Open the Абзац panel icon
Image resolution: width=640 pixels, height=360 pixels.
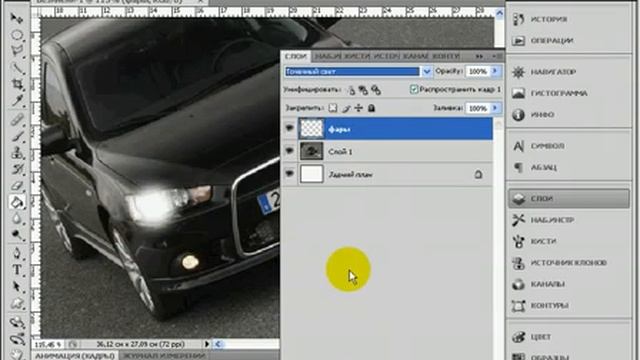click(x=518, y=167)
